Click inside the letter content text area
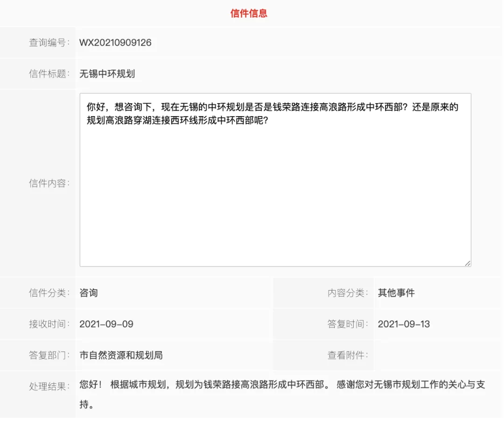Image resolution: width=504 pixels, height=422 pixels. [x=275, y=187]
